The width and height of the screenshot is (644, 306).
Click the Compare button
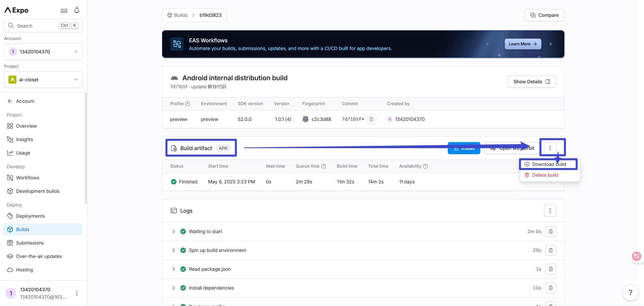[x=544, y=15]
